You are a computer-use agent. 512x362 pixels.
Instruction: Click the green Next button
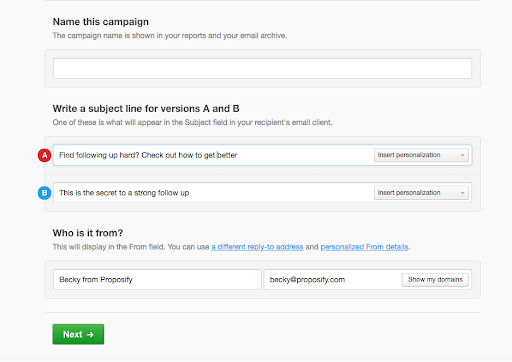[x=78, y=334]
